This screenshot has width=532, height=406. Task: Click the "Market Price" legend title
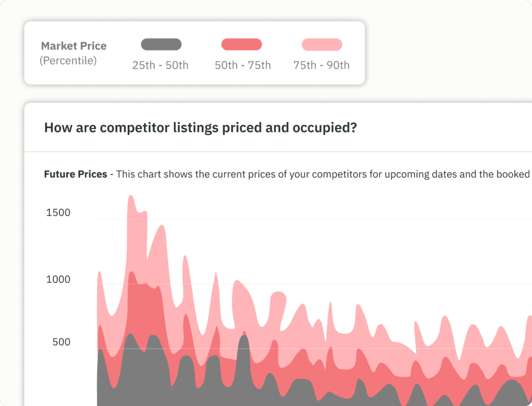[74, 46]
